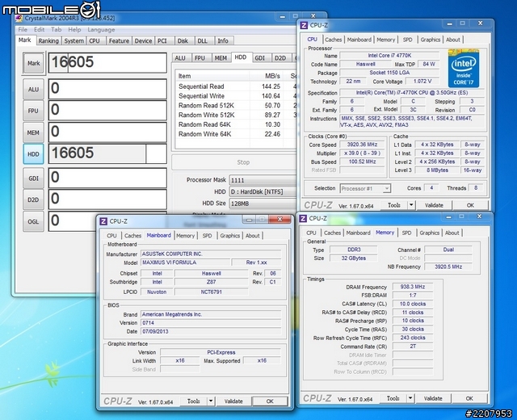Click the HDD benchmark button
517x420 pixels.
(x=33, y=154)
